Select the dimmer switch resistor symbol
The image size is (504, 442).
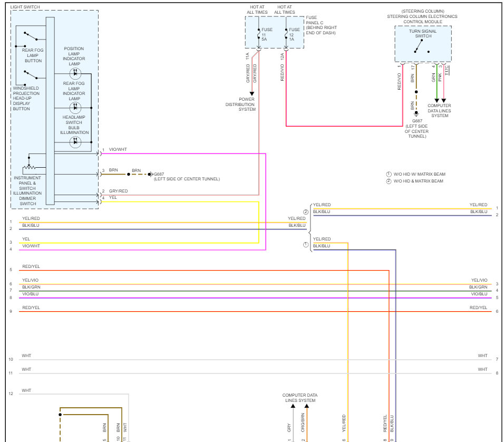point(29,168)
